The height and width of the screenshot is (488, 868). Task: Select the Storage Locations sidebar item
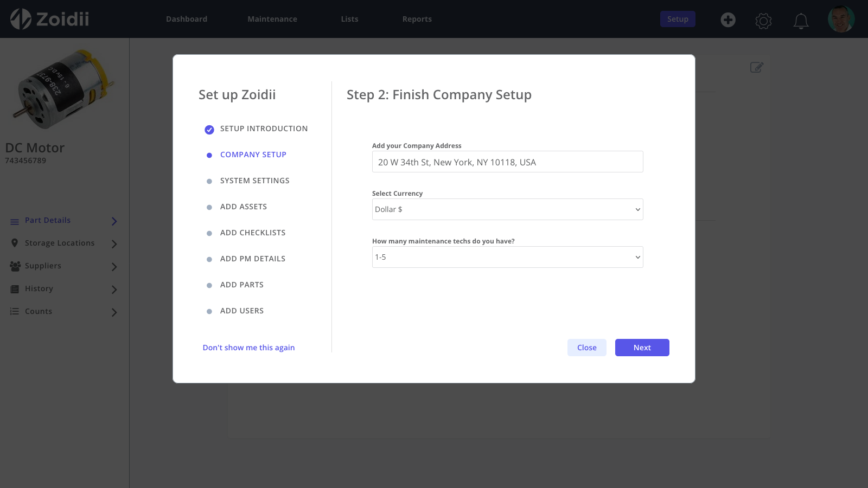60,243
